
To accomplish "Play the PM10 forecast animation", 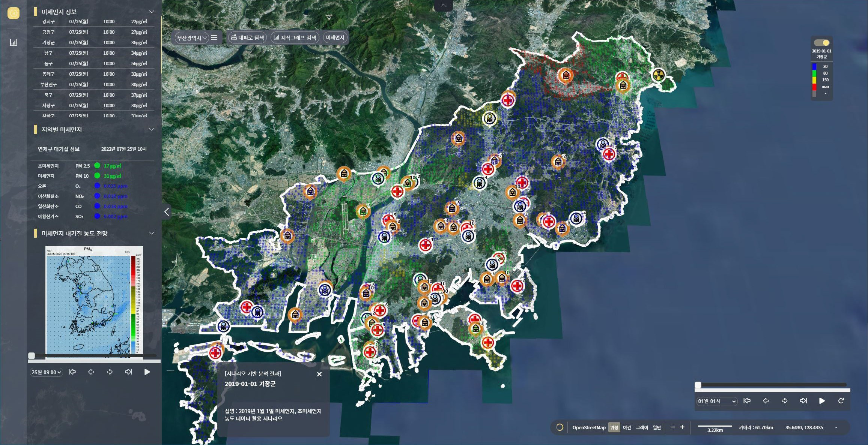I will [x=147, y=372].
